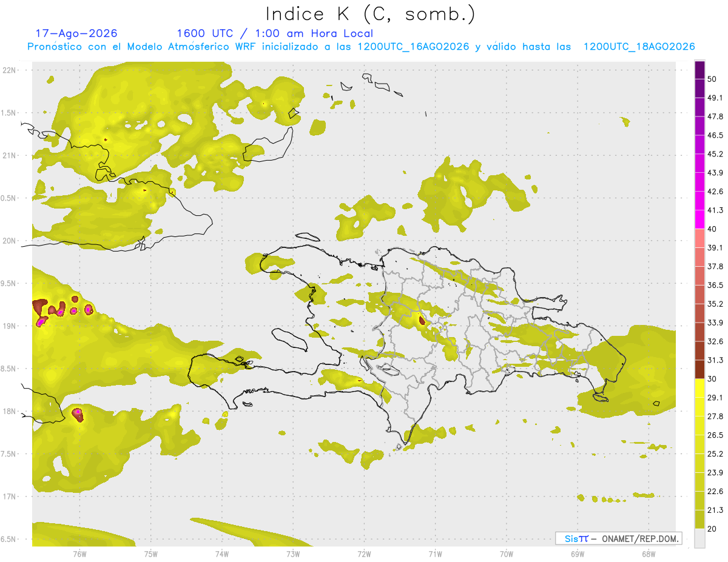
Task: Click the '6.5N' latitude label
Action: click(x=8, y=539)
